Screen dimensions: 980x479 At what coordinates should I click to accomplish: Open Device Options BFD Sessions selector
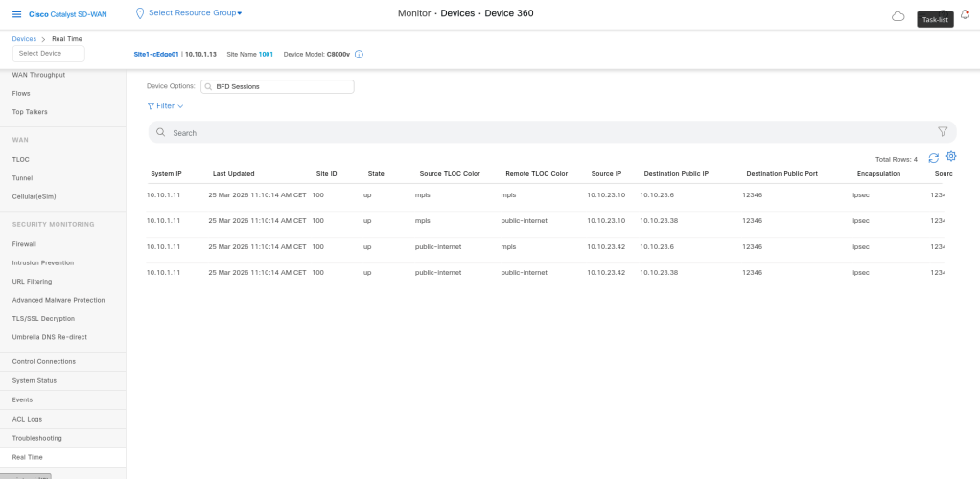pyautogui.click(x=277, y=86)
